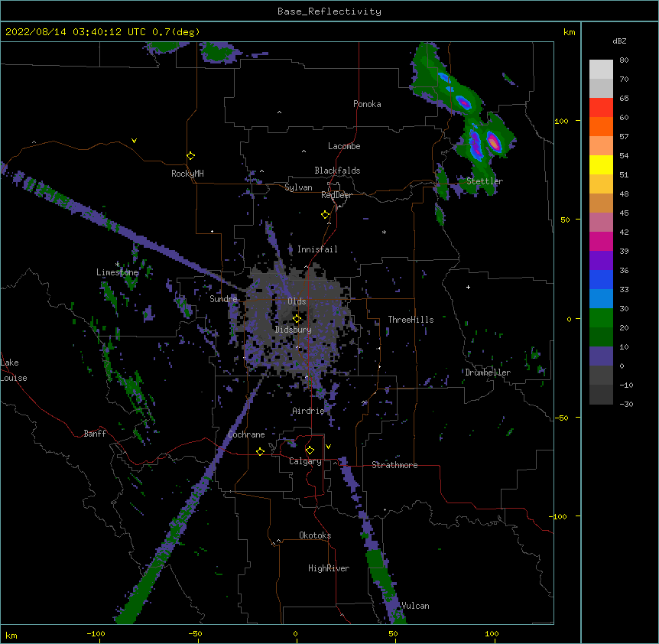Viewport: 659px width, 644px height.
Task: Select the RedDeer city label
Action: coord(336,195)
